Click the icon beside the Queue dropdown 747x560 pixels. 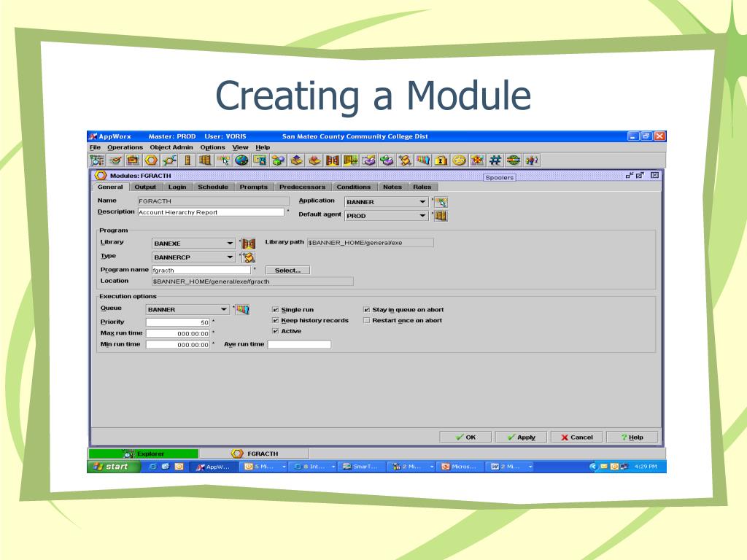pos(242,309)
